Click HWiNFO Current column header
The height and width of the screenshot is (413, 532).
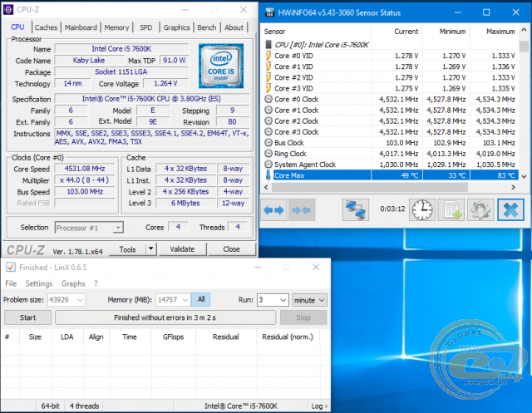(397, 32)
